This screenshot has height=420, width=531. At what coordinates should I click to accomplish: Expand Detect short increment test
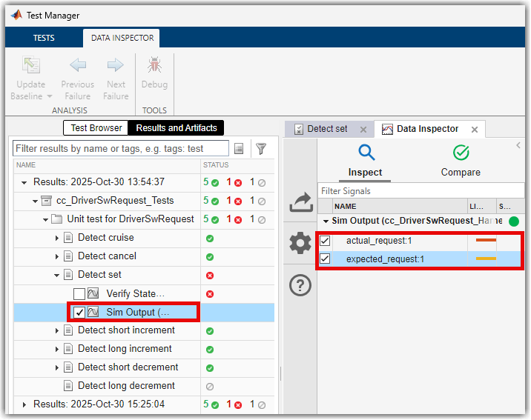point(56,330)
